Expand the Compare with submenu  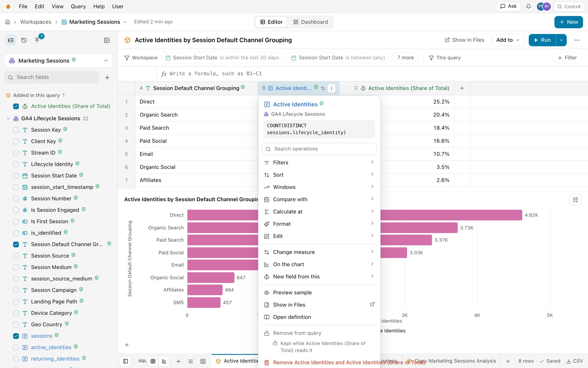pyautogui.click(x=319, y=200)
